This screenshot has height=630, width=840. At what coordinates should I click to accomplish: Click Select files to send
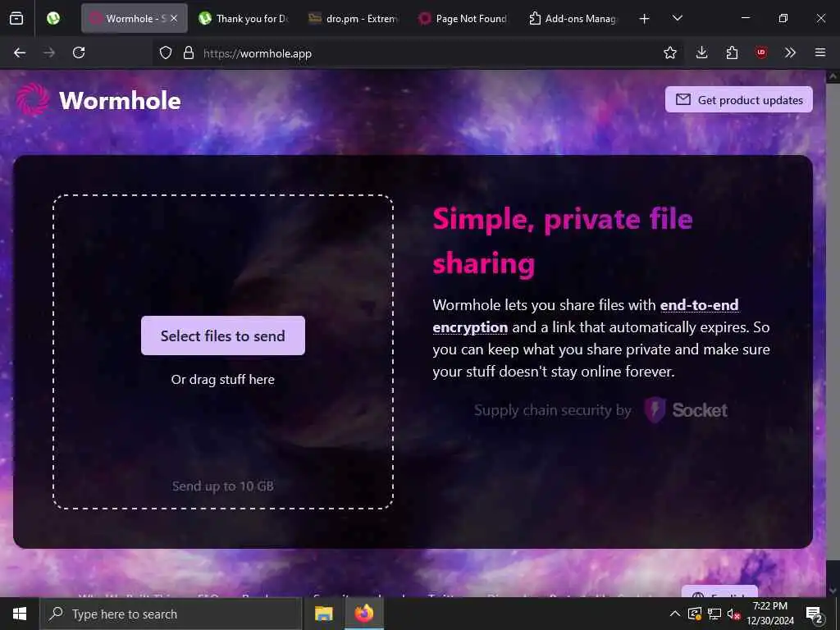(223, 336)
